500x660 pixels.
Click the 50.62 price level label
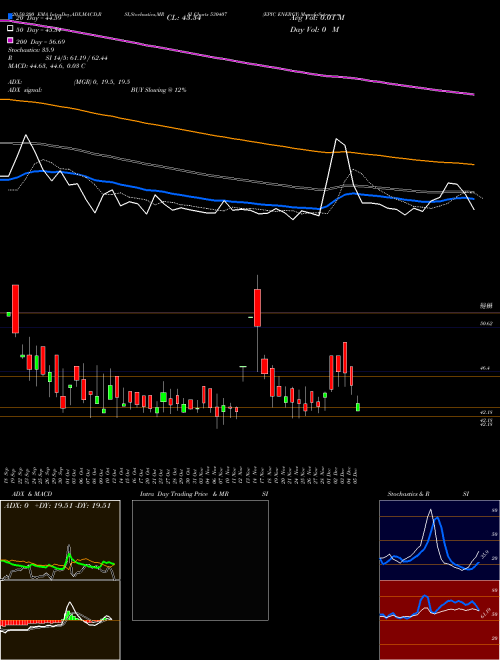(487, 323)
